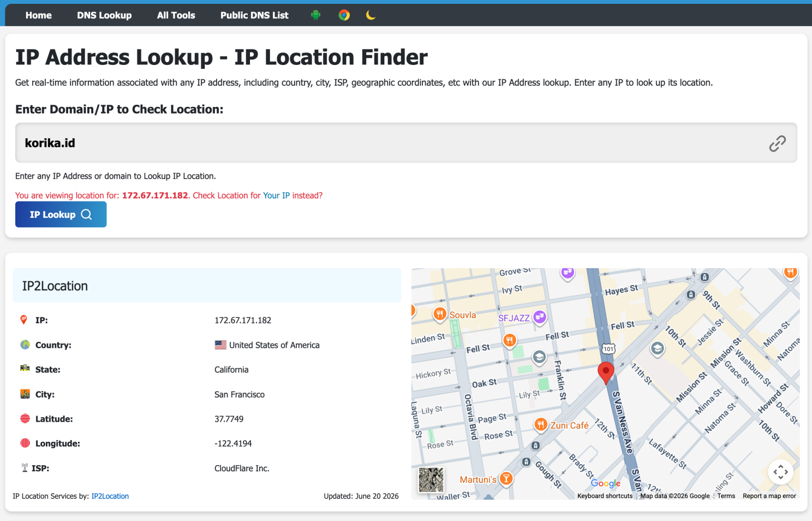This screenshot has width=812, height=521.
Task: Click the magnifier icon on IP Lookup button
Action: click(x=86, y=215)
